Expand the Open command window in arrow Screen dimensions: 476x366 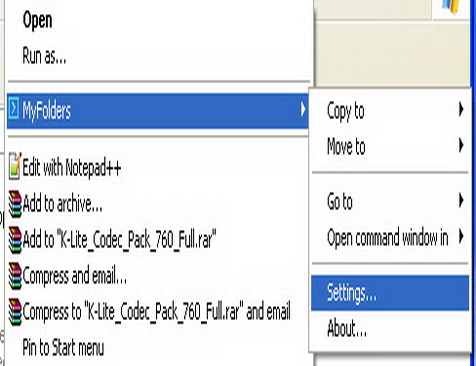pos(461,237)
